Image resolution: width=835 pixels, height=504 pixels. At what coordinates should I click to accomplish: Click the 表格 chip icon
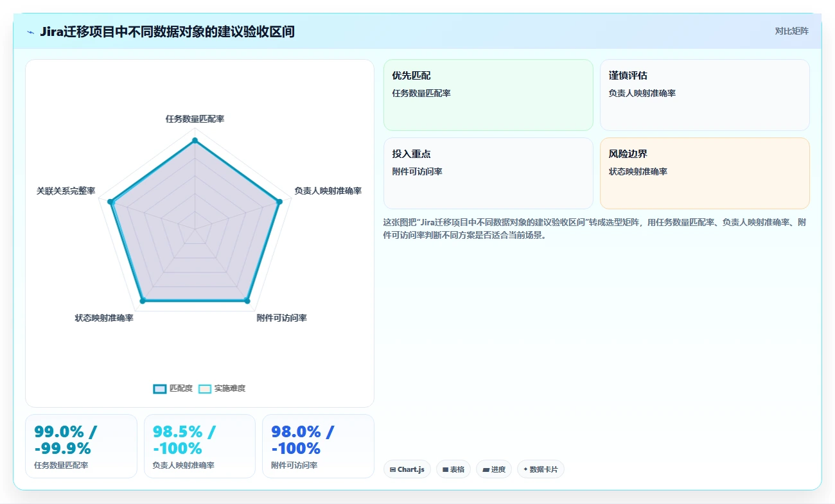point(445,469)
